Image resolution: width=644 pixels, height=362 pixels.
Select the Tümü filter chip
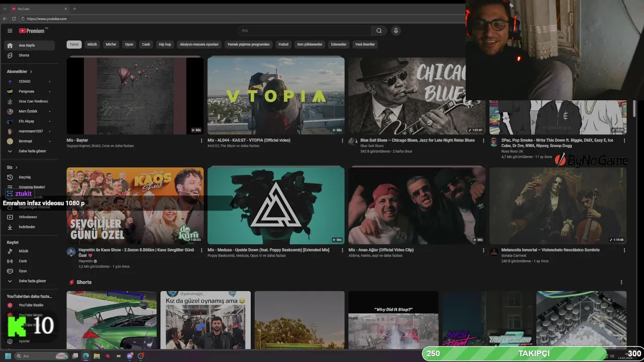pos(74,44)
